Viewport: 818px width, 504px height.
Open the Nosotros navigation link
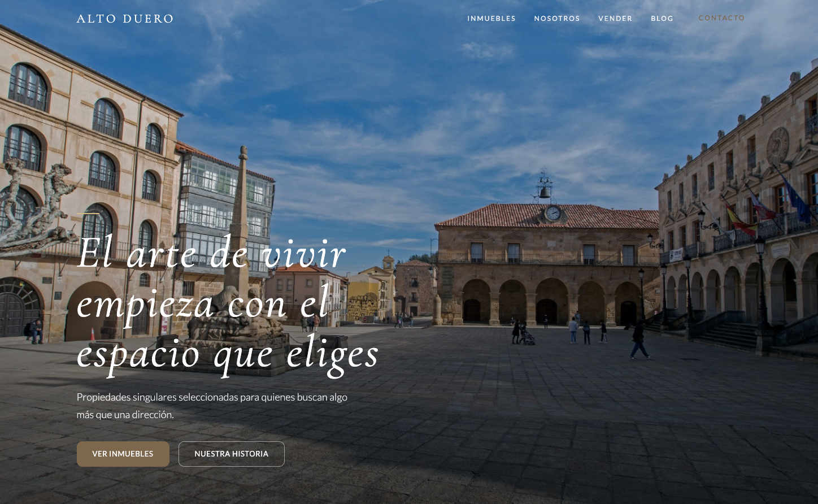click(x=557, y=19)
